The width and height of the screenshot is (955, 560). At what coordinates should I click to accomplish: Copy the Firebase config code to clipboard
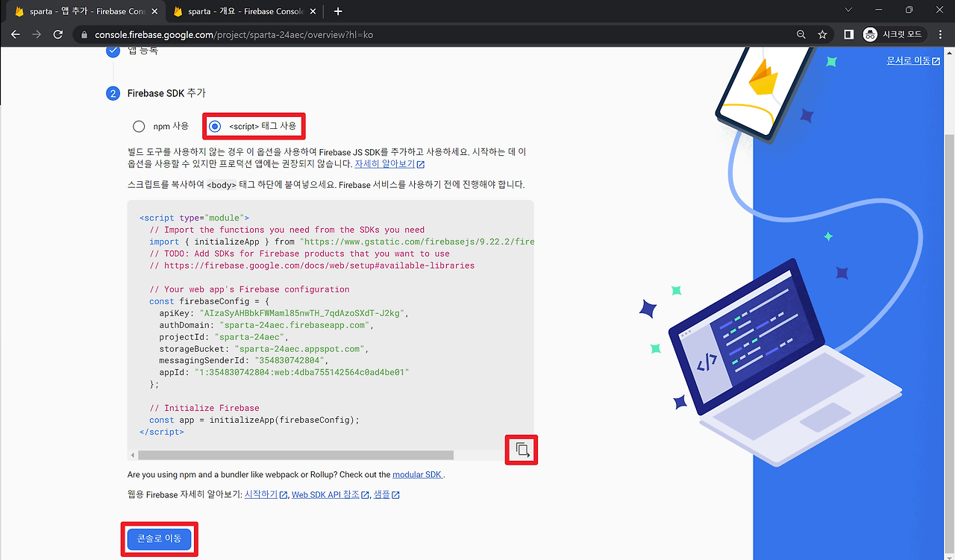(x=522, y=450)
